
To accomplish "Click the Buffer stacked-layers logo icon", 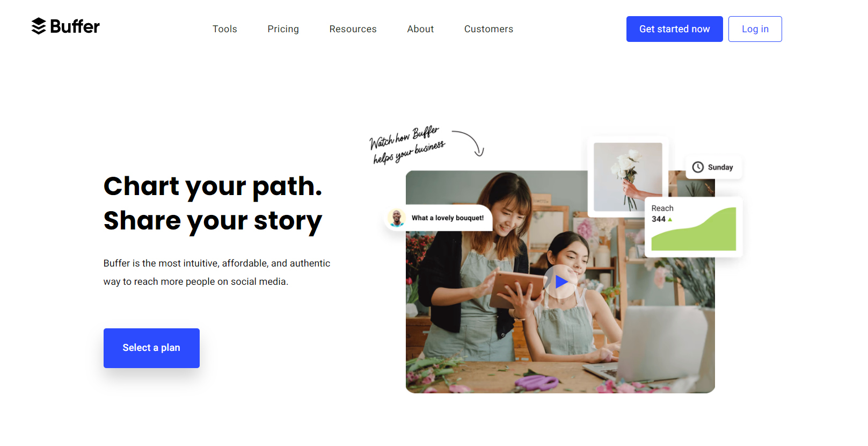I will (x=39, y=26).
